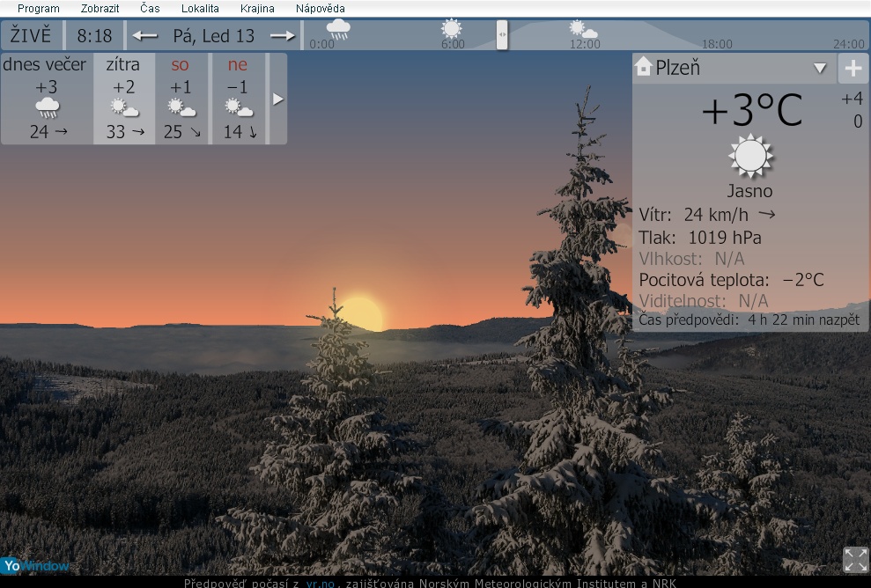Click the home icon beside Plzeň

pyautogui.click(x=644, y=67)
